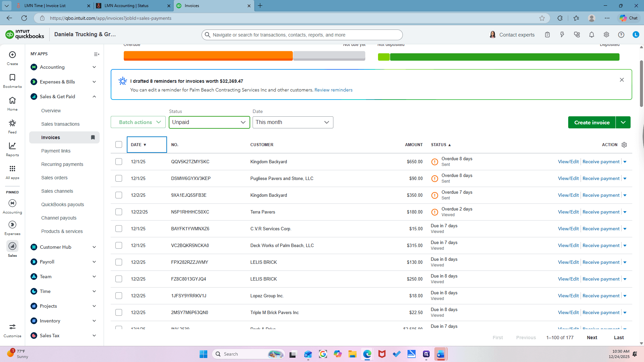Collapse the Sales & Get Paid section

click(x=94, y=97)
